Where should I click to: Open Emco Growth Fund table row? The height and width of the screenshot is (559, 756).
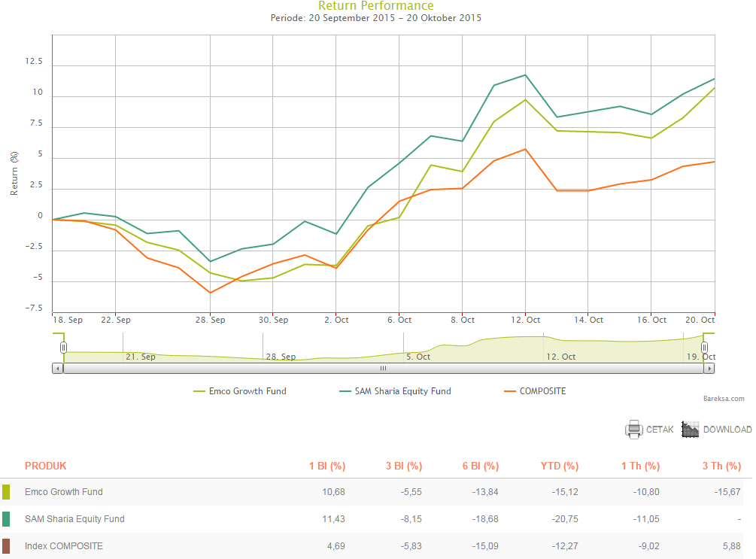tap(64, 492)
